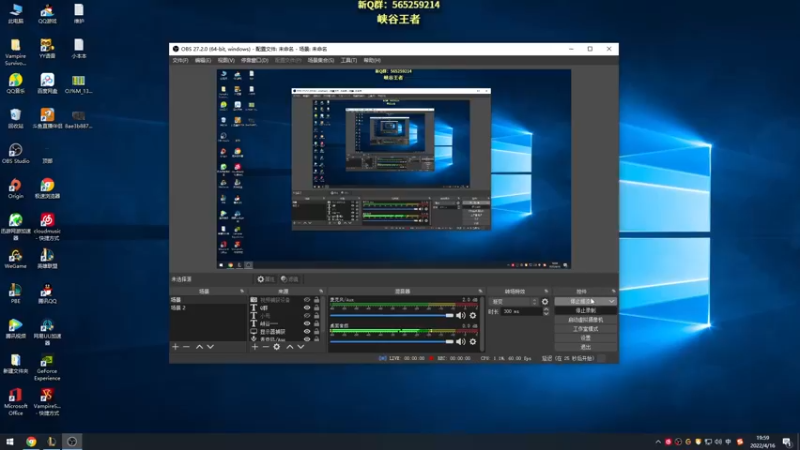Open the 编辑(E) menu
800x450 pixels.
coord(203,60)
